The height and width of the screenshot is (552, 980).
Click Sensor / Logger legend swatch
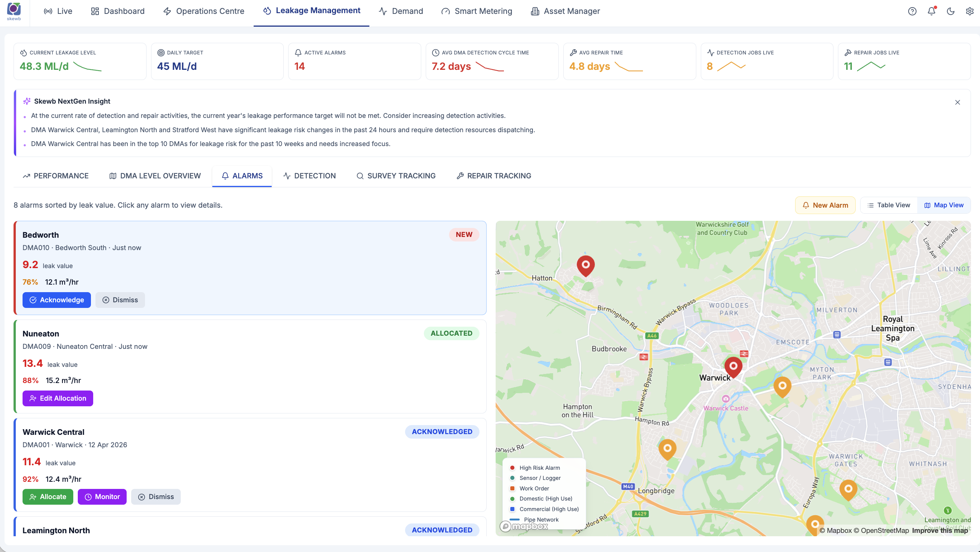(512, 478)
